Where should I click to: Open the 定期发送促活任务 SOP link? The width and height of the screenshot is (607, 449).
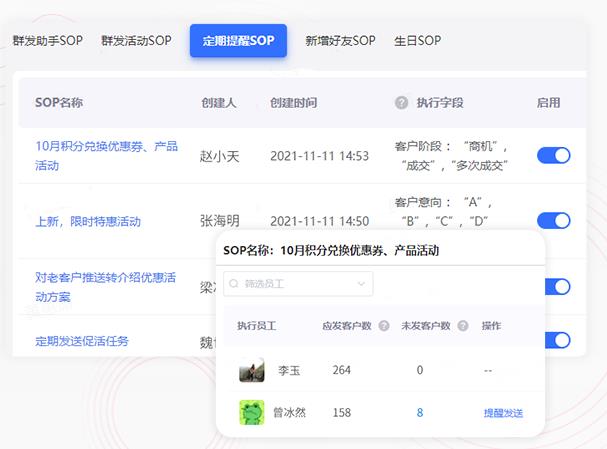pos(82,341)
